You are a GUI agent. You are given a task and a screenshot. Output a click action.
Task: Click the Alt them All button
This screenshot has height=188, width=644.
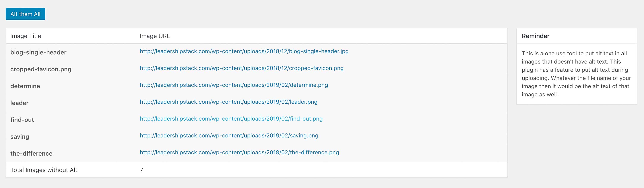pos(25,14)
